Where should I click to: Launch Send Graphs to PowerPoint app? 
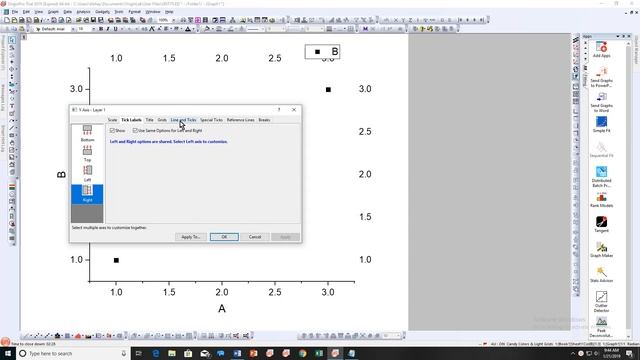[601, 76]
